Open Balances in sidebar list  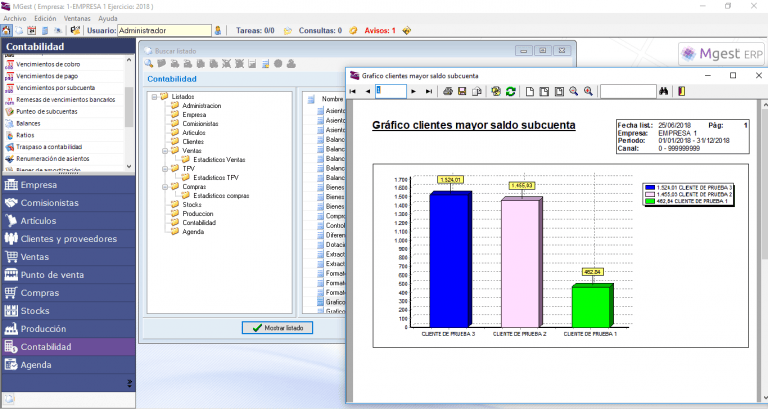pyautogui.click(x=28, y=123)
